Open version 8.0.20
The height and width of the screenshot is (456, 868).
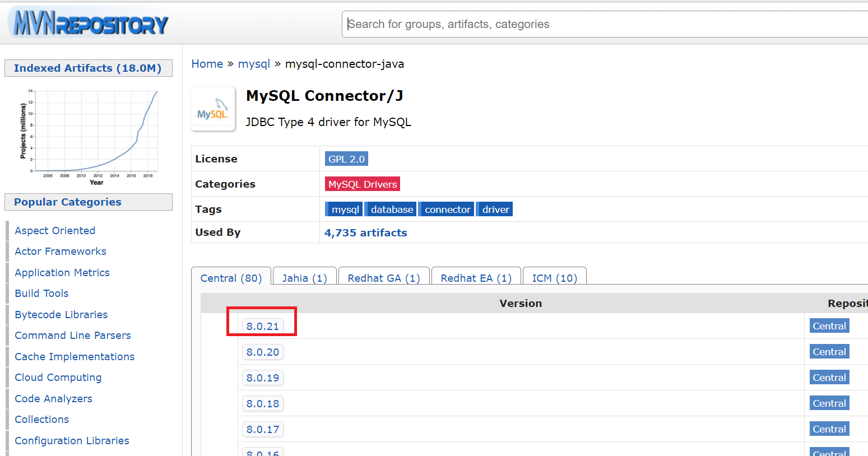click(x=263, y=352)
